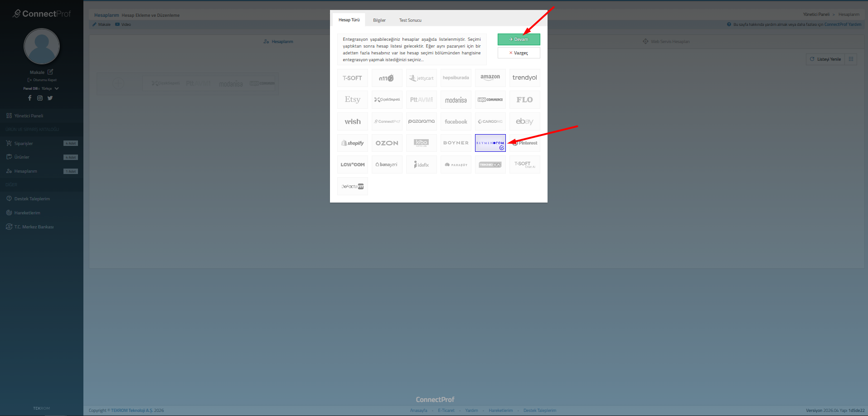
Task: Open Siparişler in the sidebar
Action: 24,144
